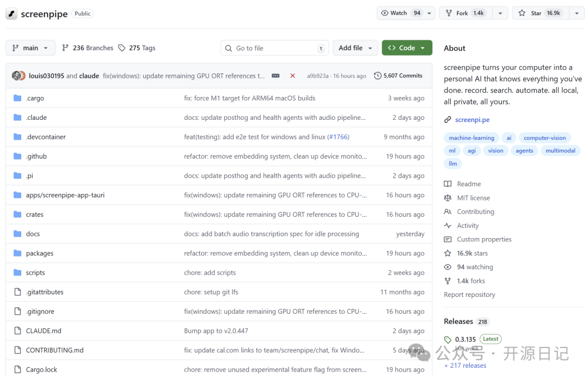Click the branch icon beside 236 Branches
This screenshot has height=377, width=588.
click(x=65, y=48)
